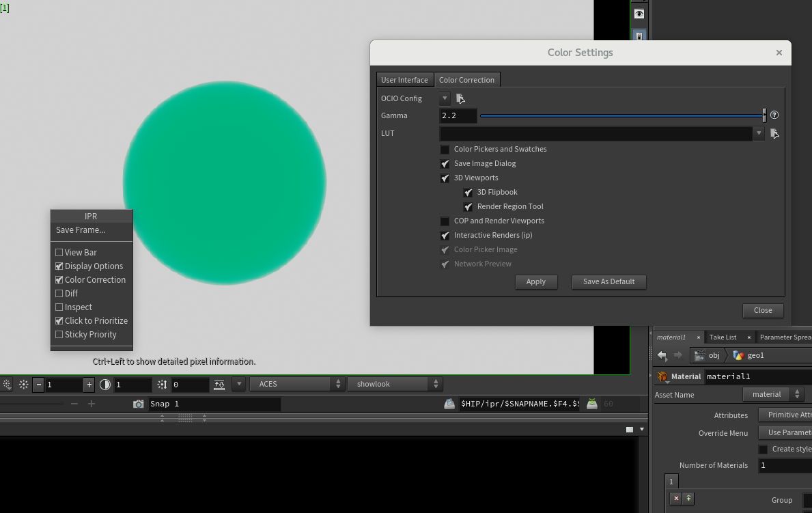Click the eye viewing tool icon top right

639,13
